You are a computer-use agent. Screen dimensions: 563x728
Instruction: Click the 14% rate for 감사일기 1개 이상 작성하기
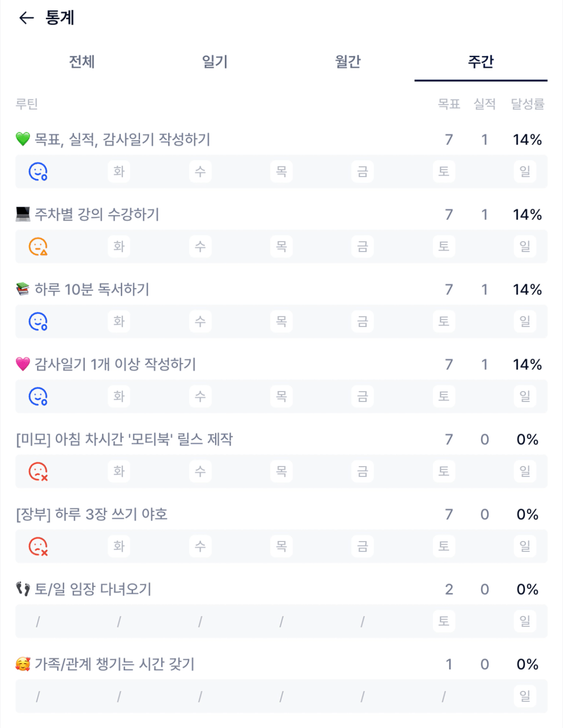pyautogui.click(x=527, y=364)
